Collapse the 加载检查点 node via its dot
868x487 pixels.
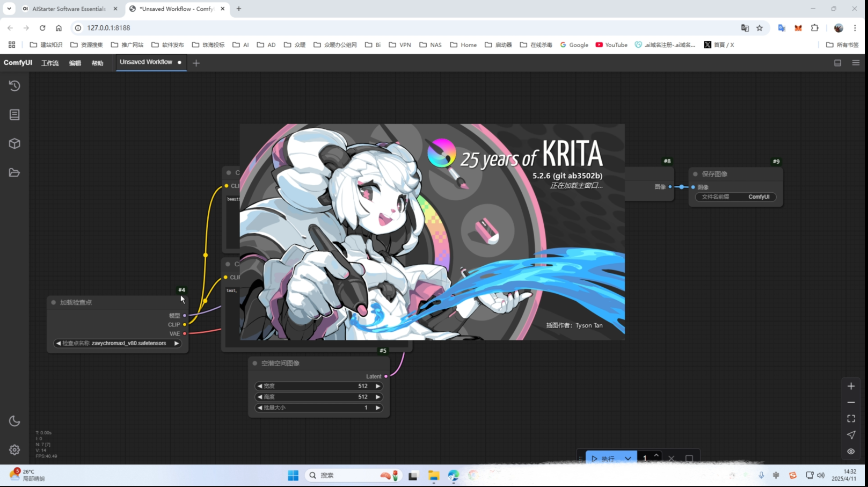[x=54, y=302]
